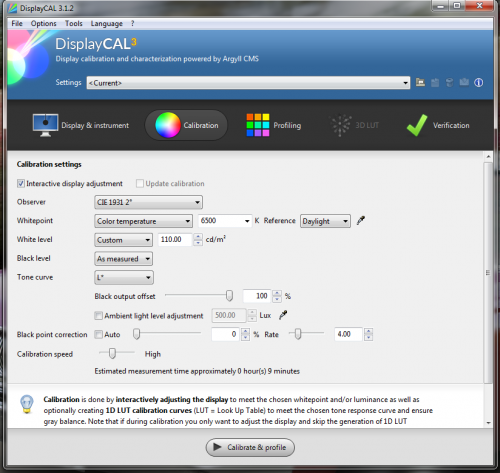Click the Calibration settings heading
The image size is (500, 473).
coord(49,164)
